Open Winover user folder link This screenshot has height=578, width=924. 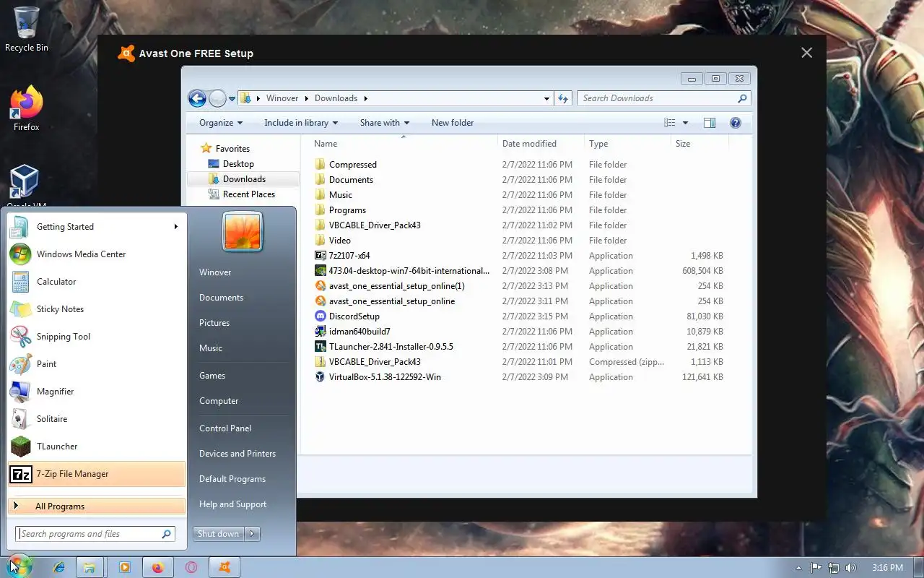point(215,272)
